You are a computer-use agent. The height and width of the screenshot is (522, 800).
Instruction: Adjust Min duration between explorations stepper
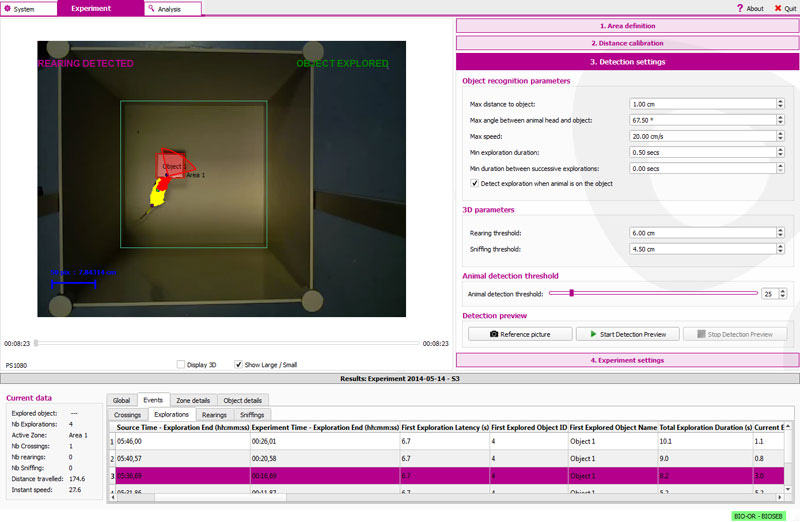[x=780, y=168]
